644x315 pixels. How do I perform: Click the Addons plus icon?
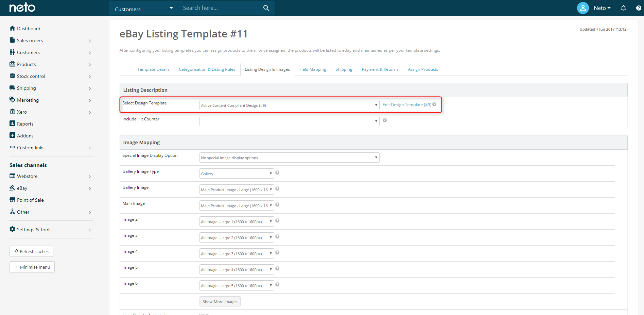point(13,135)
